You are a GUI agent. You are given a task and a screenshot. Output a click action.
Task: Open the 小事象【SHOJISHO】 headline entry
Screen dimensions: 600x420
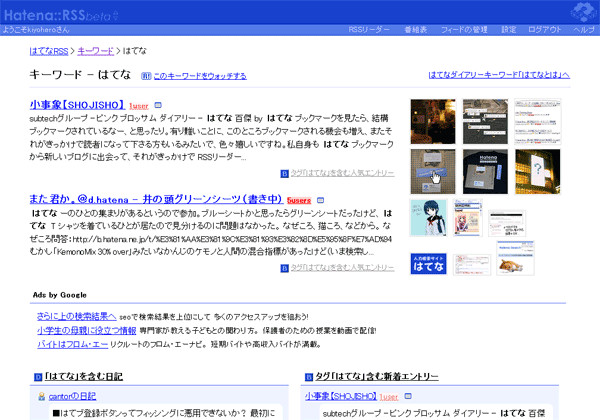77,105
